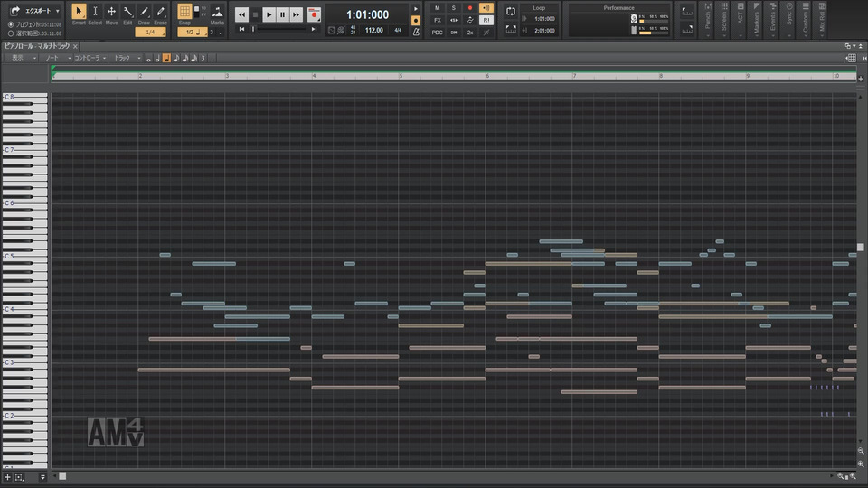Open the トラック dropdown menu
The height and width of the screenshot is (488, 868).
point(126,58)
